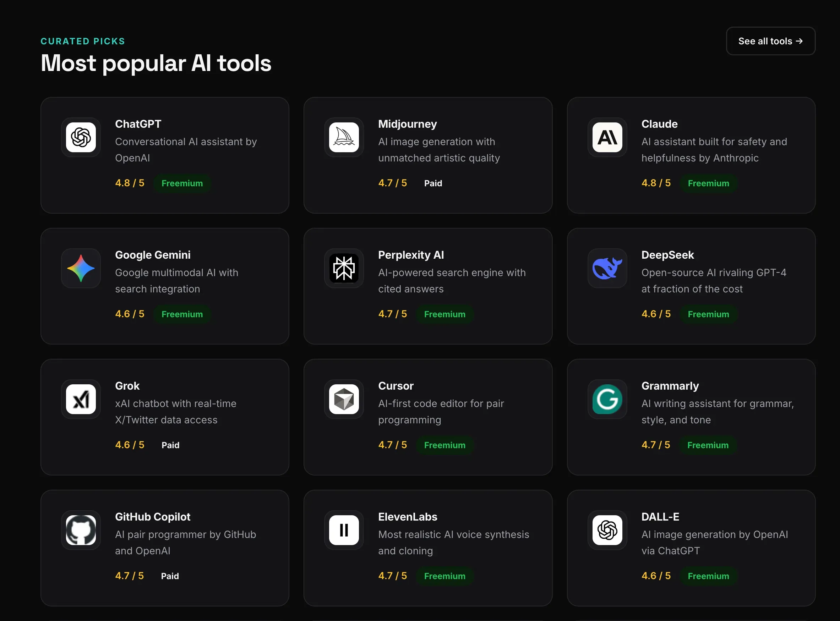This screenshot has height=621, width=840.
Task: Click the Most popular AI tools heading
Action: [x=156, y=63]
